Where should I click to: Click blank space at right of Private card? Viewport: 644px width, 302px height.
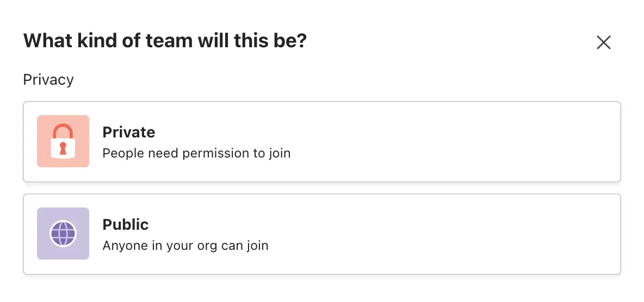(490, 142)
